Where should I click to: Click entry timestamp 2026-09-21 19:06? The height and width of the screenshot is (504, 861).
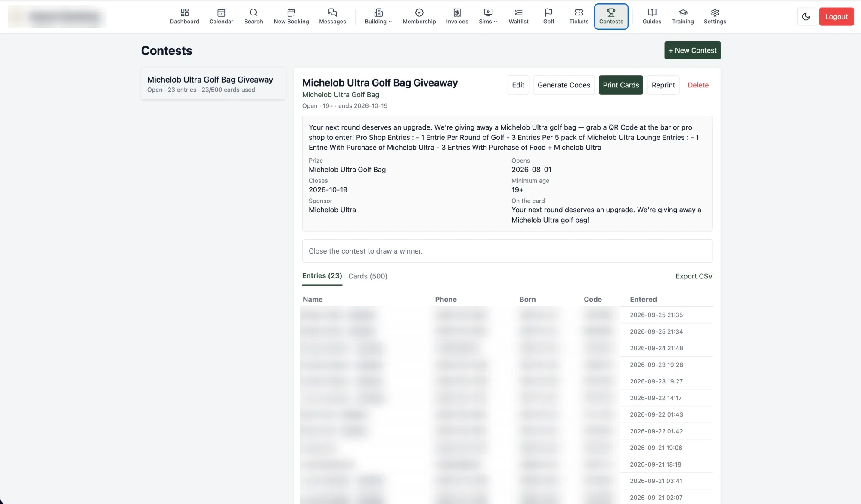(656, 448)
